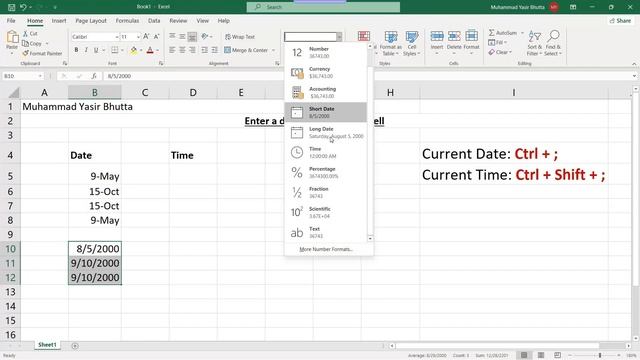The image size is (640, 360).
Task: Choose the Fraction format option
Action: coord(325,192)
